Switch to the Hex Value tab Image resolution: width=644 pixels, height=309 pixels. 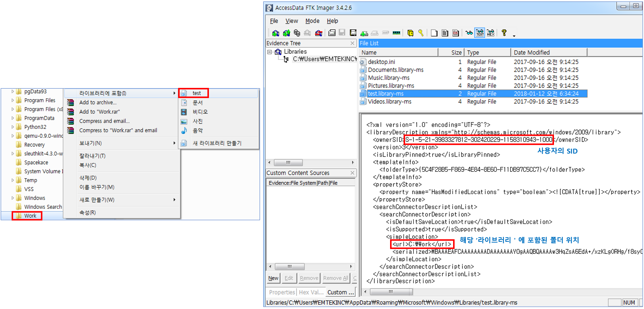coord(311,292)
